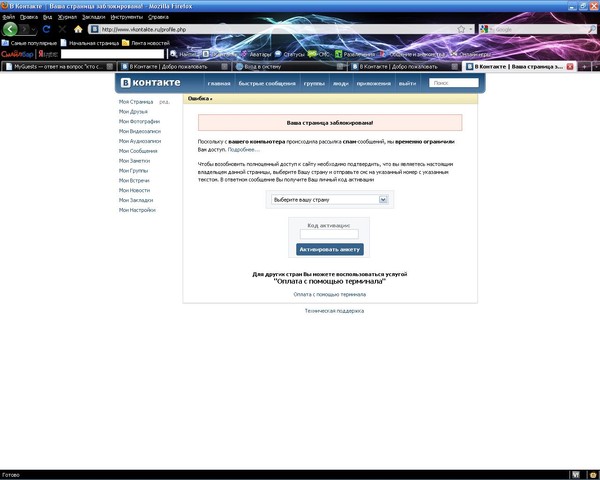Click the browser Forward arrow button
Screen dimensions: 600x480
tap(24, 29)
